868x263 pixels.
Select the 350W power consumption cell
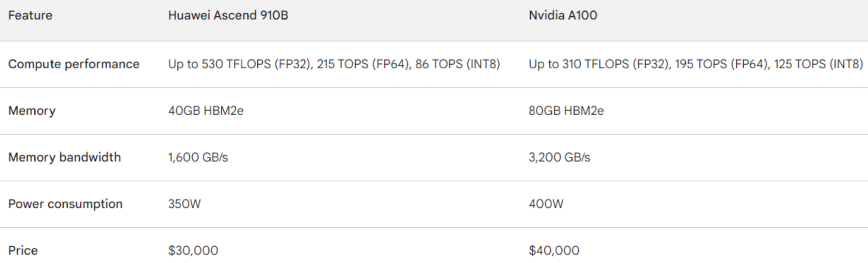point(184,204)
